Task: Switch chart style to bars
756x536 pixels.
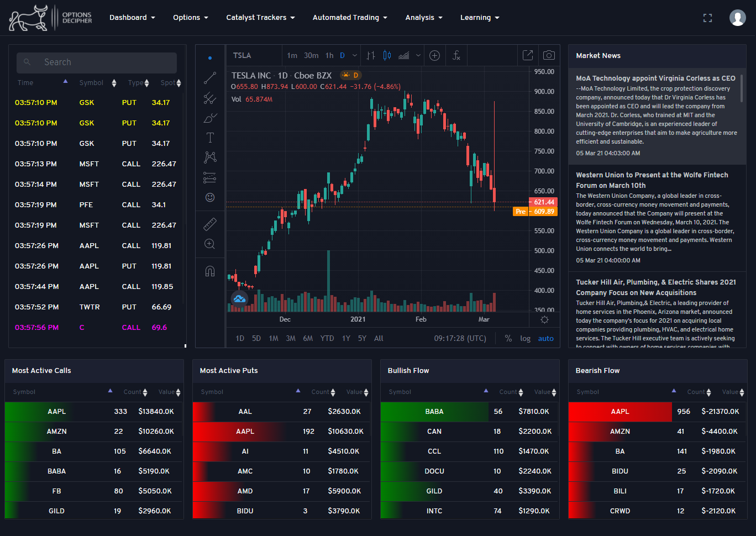Action: point(371,55)
